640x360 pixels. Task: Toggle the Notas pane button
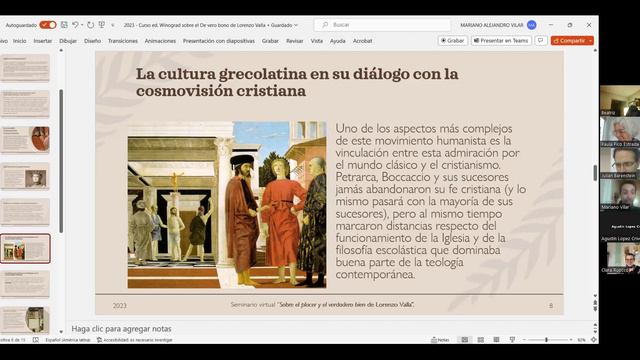point(440,340)
